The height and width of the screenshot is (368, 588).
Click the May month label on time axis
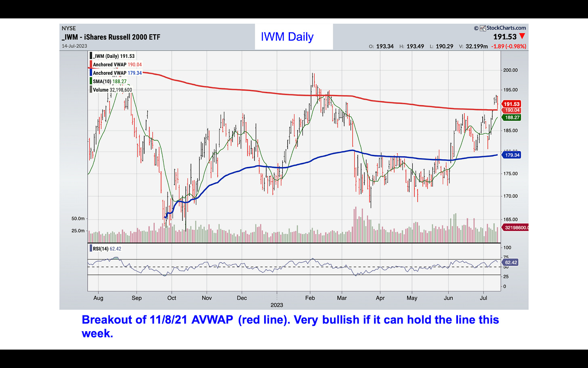[412, 298]
